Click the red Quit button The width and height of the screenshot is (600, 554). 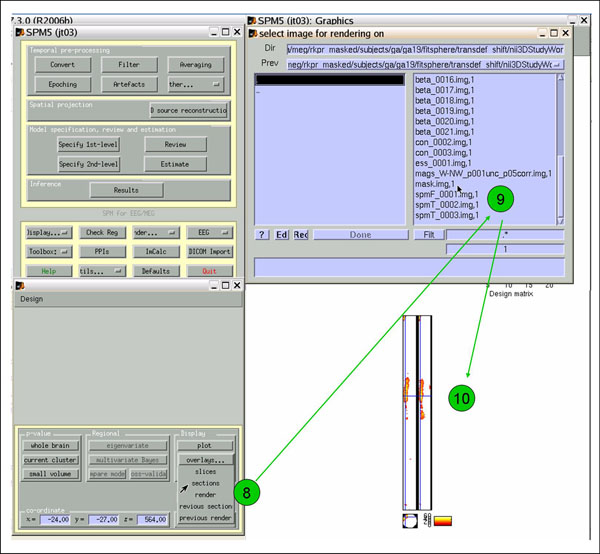coord(208,270)
